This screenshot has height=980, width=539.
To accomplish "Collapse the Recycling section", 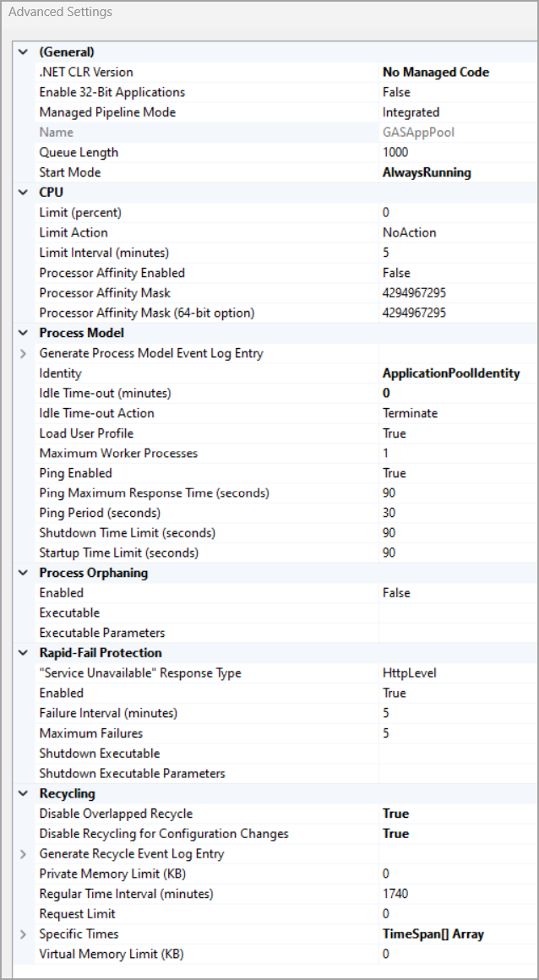I will tap(23, 792).
